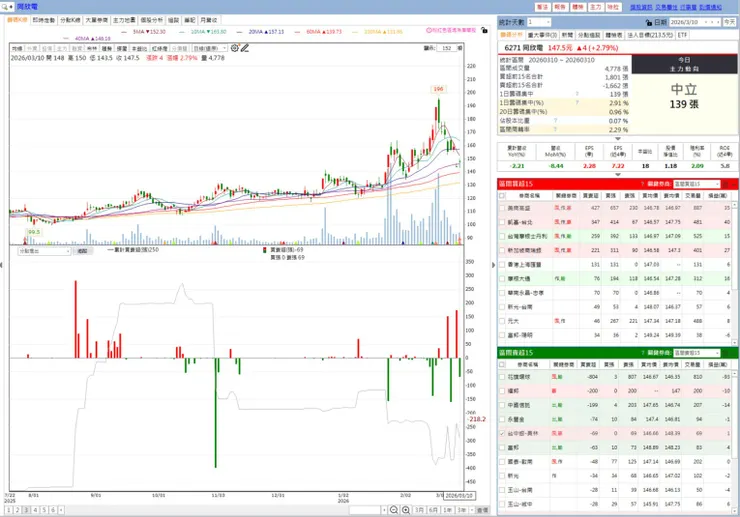Check the 元大 row checkbox
Screen dimensions: 740x517
tap(502, 321)
